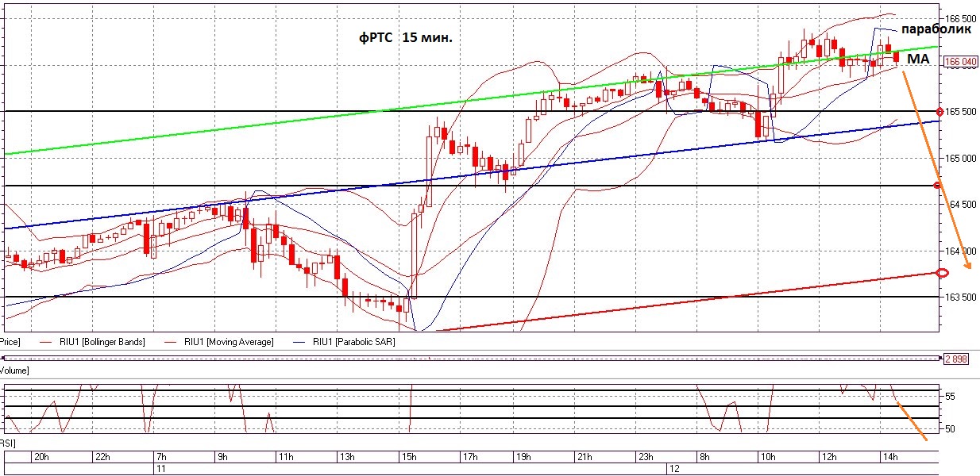The image size is (980, 476).
Task: Click the 17h time axis label
Action: click(470, 456)
